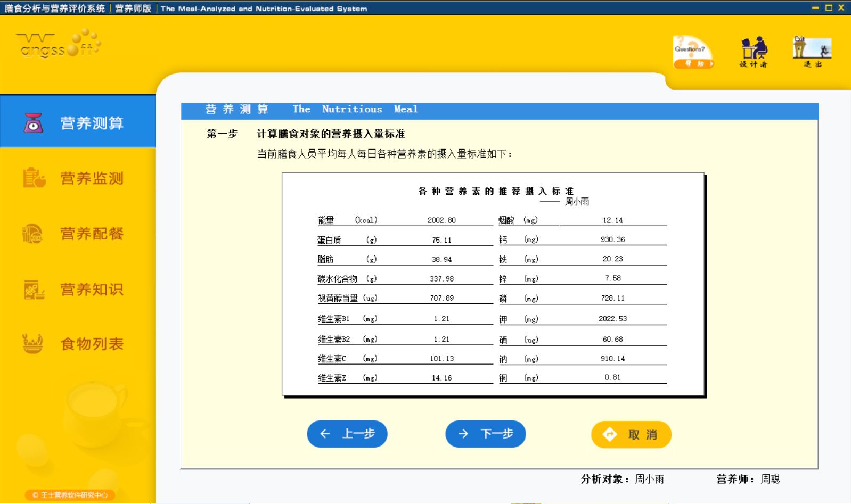
Task: Click the meal plate icon beside 营养配餐
Action: click(32, 234)
